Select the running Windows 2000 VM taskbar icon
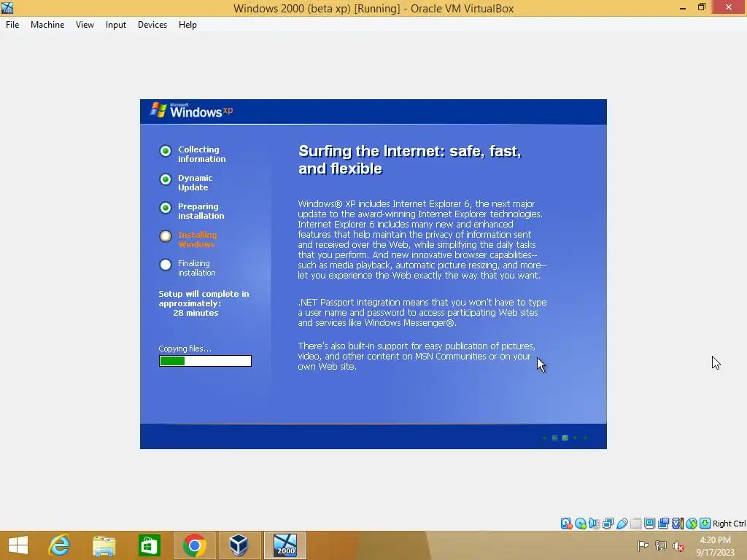 tap(285, 545)
